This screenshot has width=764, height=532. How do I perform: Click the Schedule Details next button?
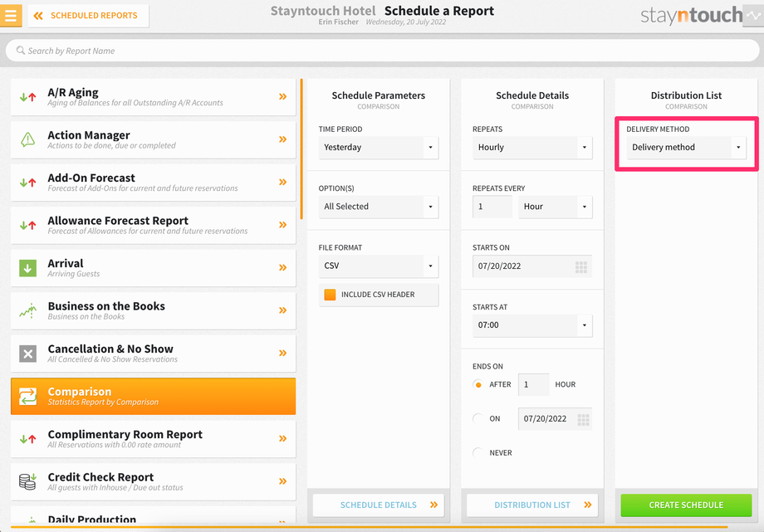(x=379, y=505)
